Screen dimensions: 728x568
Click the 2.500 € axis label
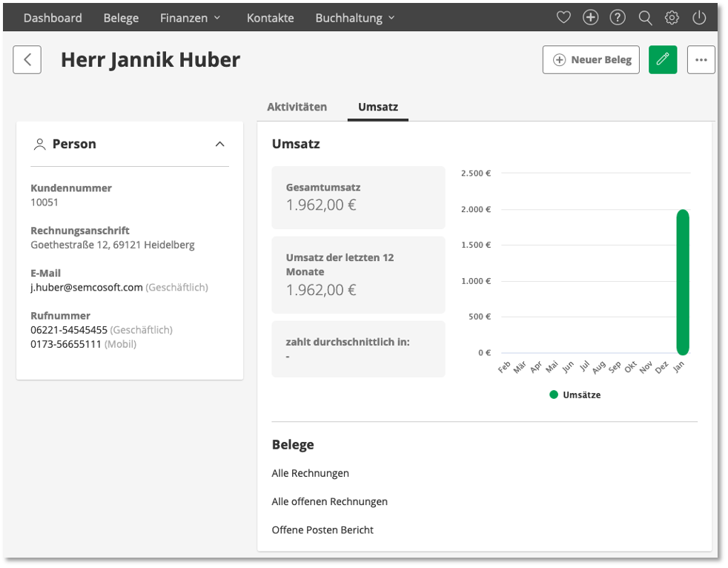tap(475, 174)
